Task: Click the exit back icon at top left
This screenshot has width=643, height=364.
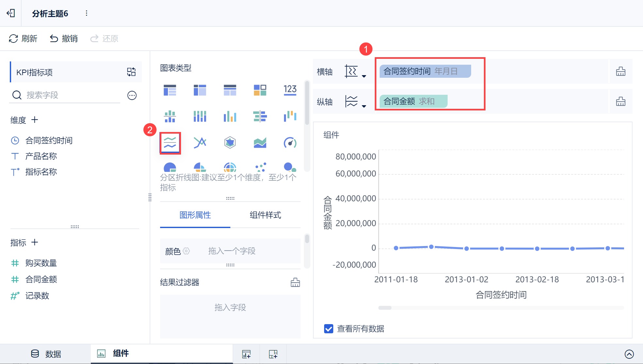Action: 11,13
